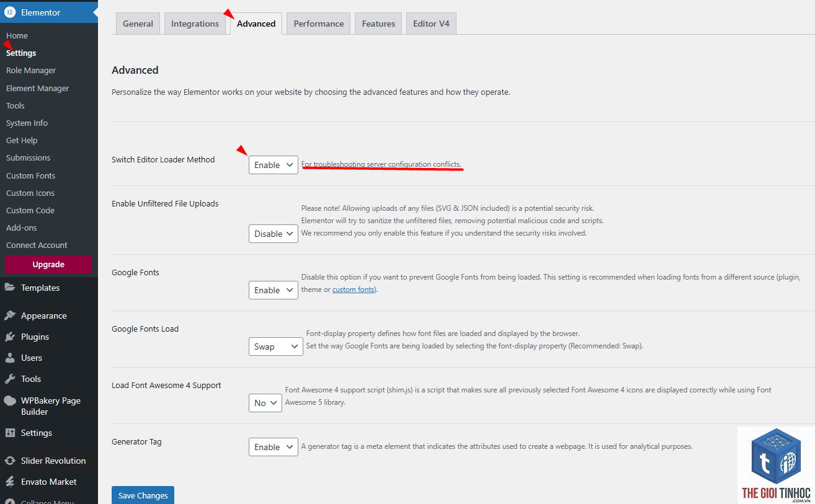Click the Tools wrench icon
The height and width of the screenshot is (504, 815).
(10, 379)
